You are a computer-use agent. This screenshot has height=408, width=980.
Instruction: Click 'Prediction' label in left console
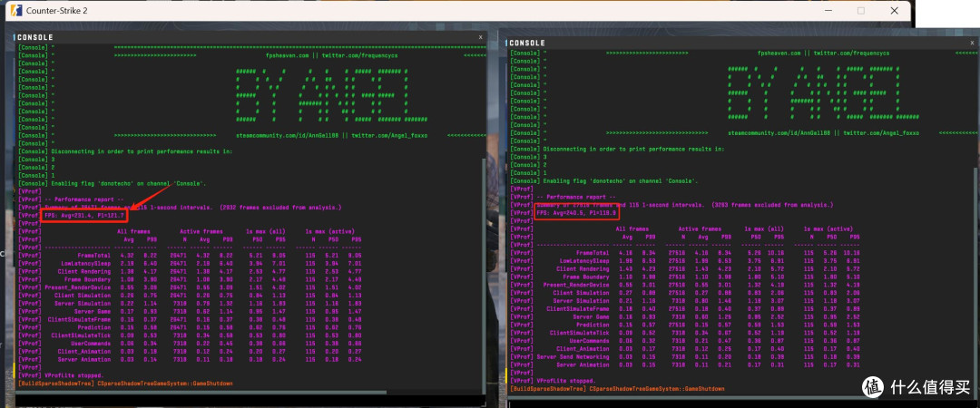[95, 326]
